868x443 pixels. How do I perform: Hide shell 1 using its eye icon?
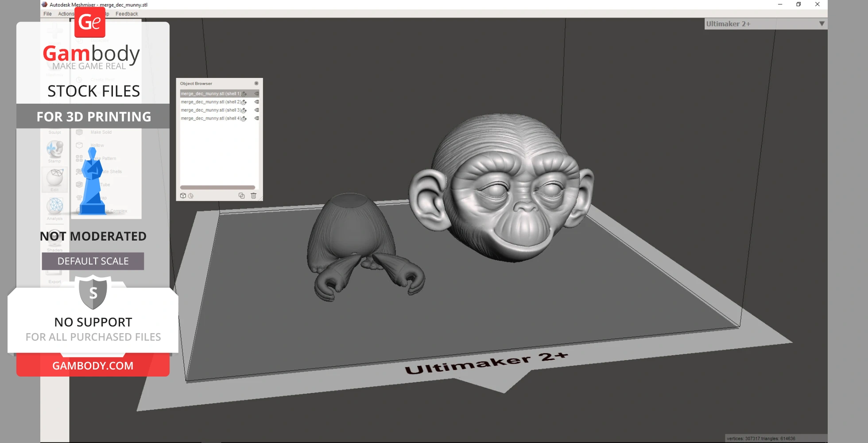256,93
